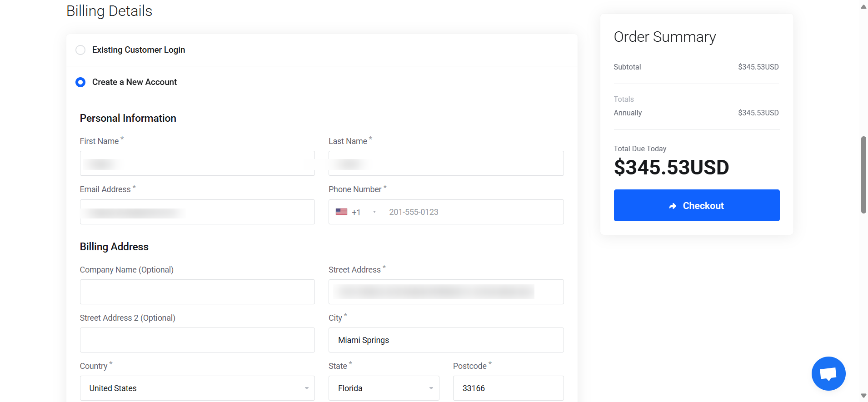
Task: Click the City field containing Miami Springs
Action: pyautogui.click(x=446, y=340)
